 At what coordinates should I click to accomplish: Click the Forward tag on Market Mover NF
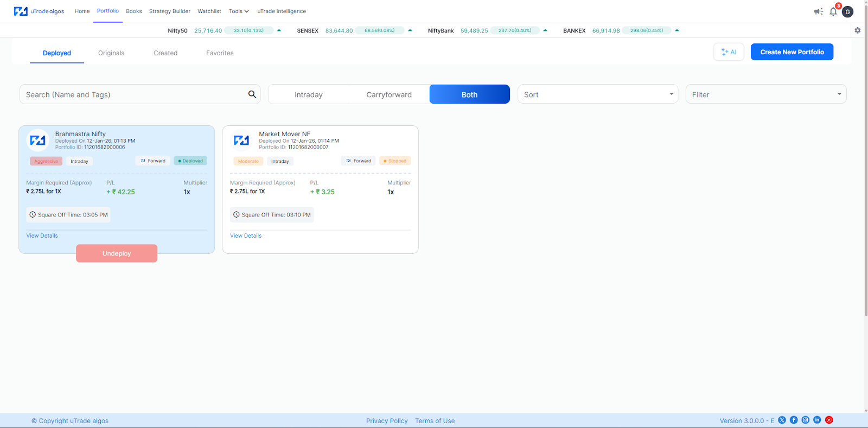[358, 161]
